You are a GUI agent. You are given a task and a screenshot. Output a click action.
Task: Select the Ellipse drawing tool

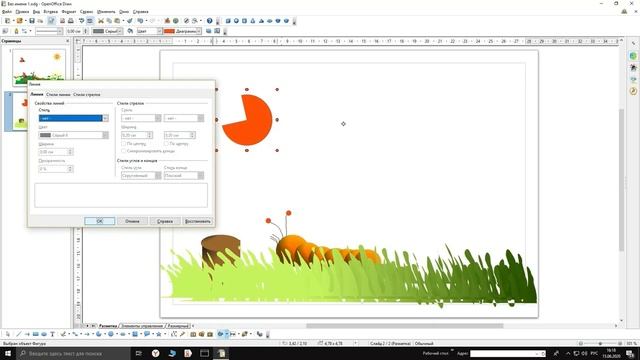pos(44,334)
